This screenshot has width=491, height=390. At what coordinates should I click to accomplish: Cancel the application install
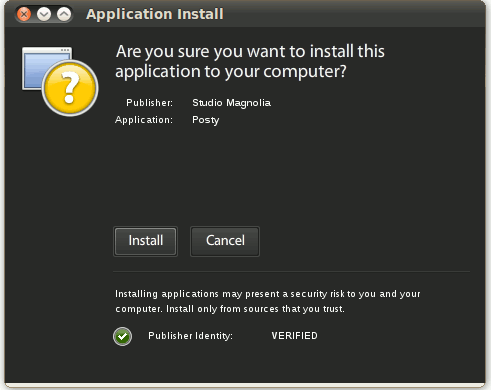click(225, 241)
